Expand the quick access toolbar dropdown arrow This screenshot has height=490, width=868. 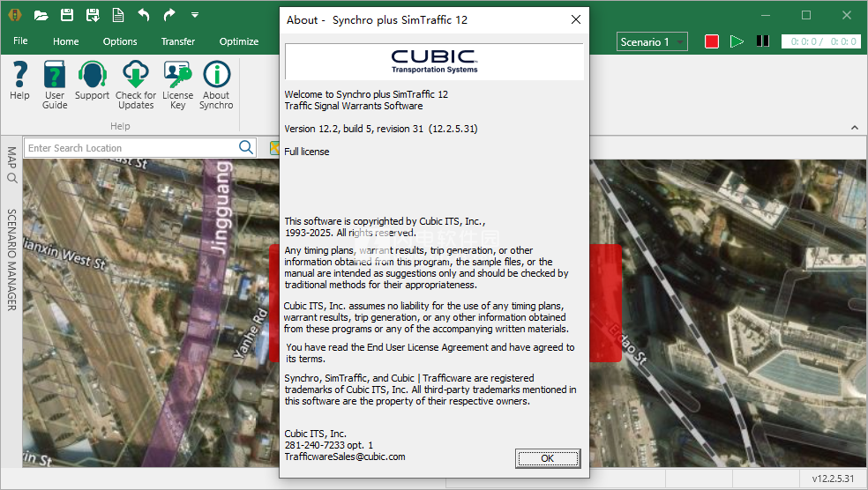click(x=195, y=15)
